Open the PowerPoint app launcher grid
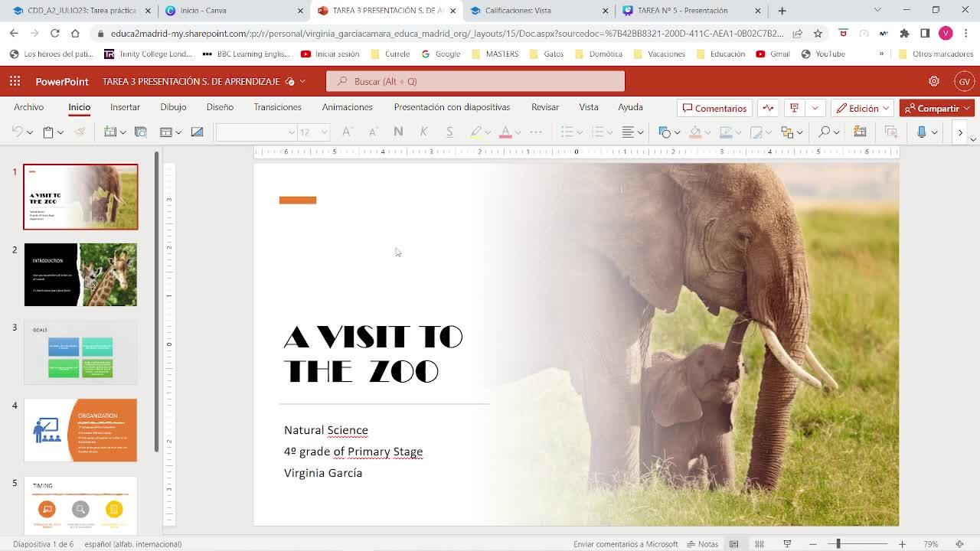The height and width of the screenshot is (551, 980). pyautogui.click(x=15, y=81)
